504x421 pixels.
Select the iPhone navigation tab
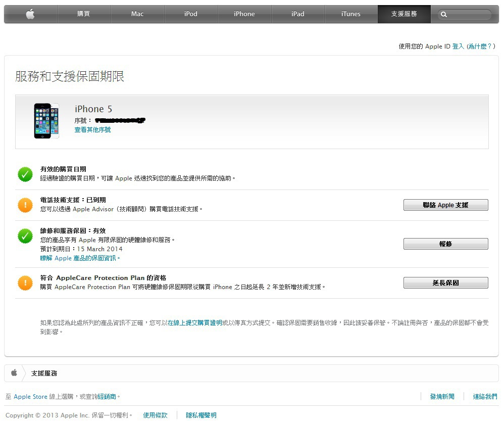[x=244, y=14]
